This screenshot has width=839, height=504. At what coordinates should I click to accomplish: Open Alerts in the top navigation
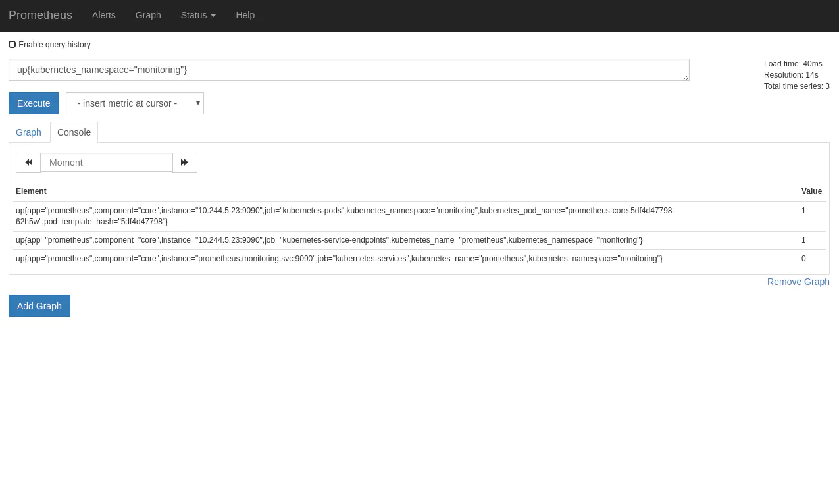pyautogui.click(x=104, y=15)
